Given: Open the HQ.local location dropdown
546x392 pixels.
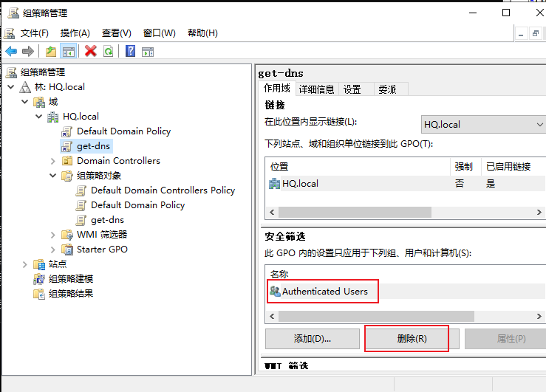Looking at the screenshot, I should pos(483,125).
